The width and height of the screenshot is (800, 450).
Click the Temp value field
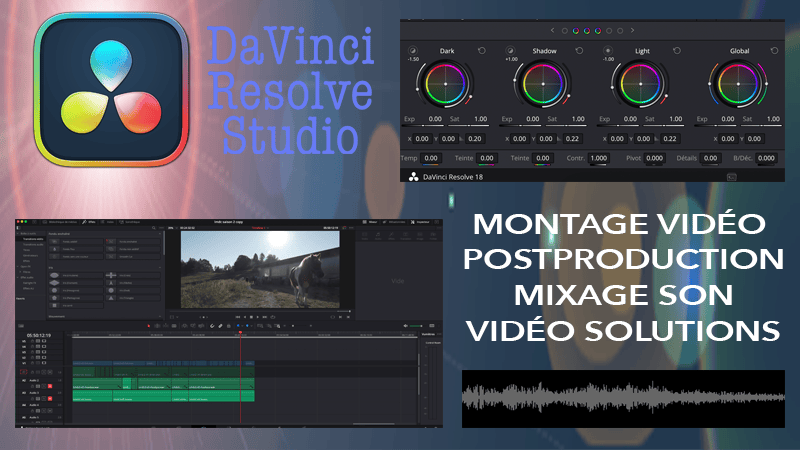click(431, 158)
